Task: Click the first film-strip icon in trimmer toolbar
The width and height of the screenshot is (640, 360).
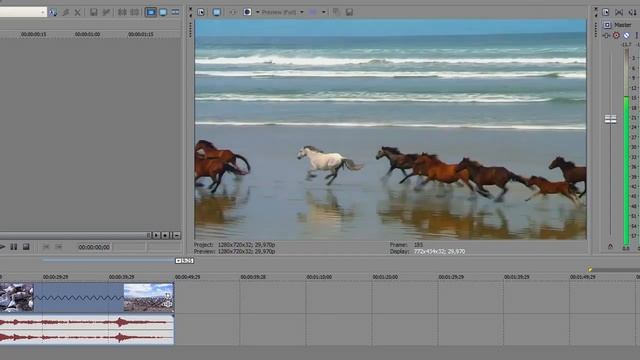Action: tap(122, 12)
